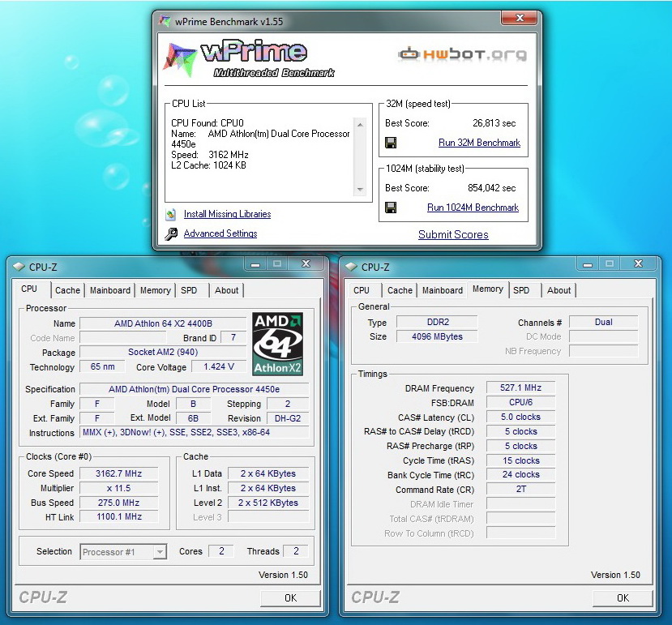Click 32M Best Score 26,813 sec

coord(494,123)
